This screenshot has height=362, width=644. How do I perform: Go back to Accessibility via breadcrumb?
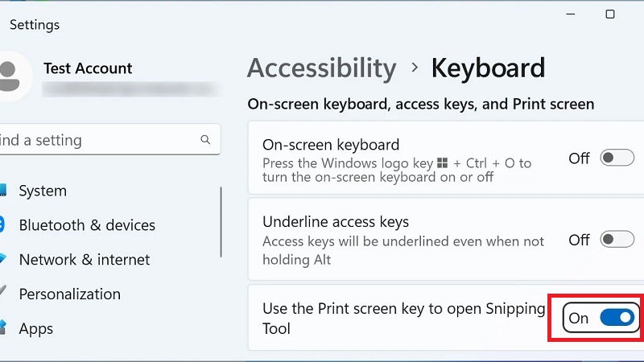321,68
